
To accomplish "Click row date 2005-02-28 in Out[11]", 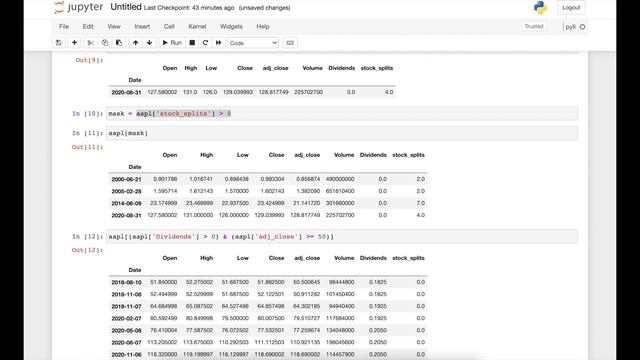I will pyautogui.click(x=127, y=191).
